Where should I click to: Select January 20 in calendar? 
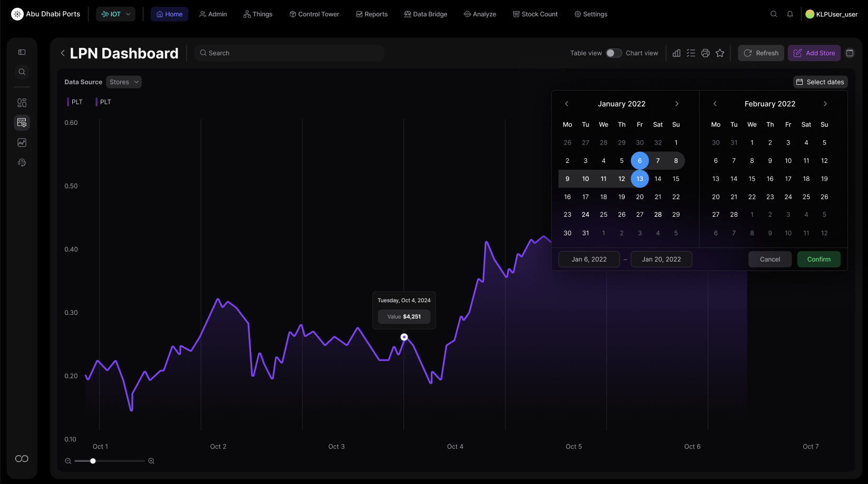click(x=640, y=197)
